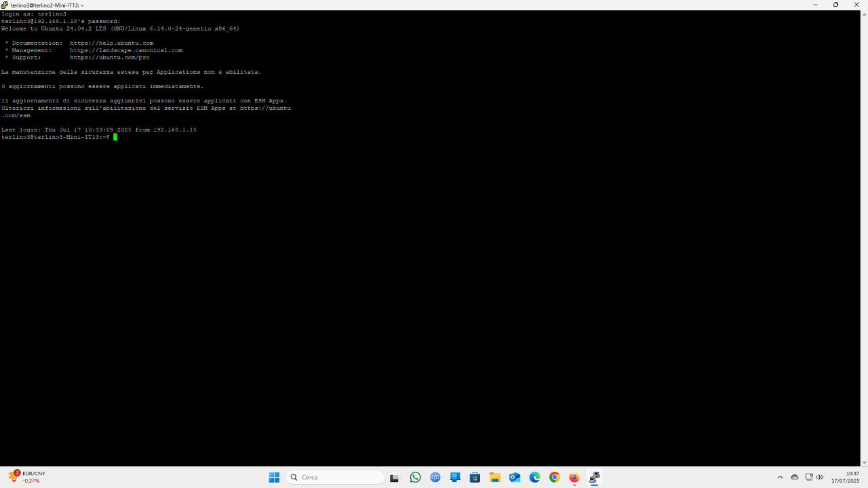
Task: Click the 'La manutenzione della sicurezza estesa' line
Action: coord(132,72)
